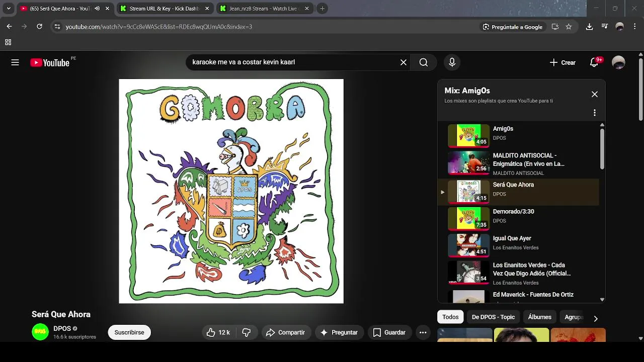Play Cada Vez Que Digo Adiós entry
This screenshot has height=362, width=644.
(x=518, y=273)
